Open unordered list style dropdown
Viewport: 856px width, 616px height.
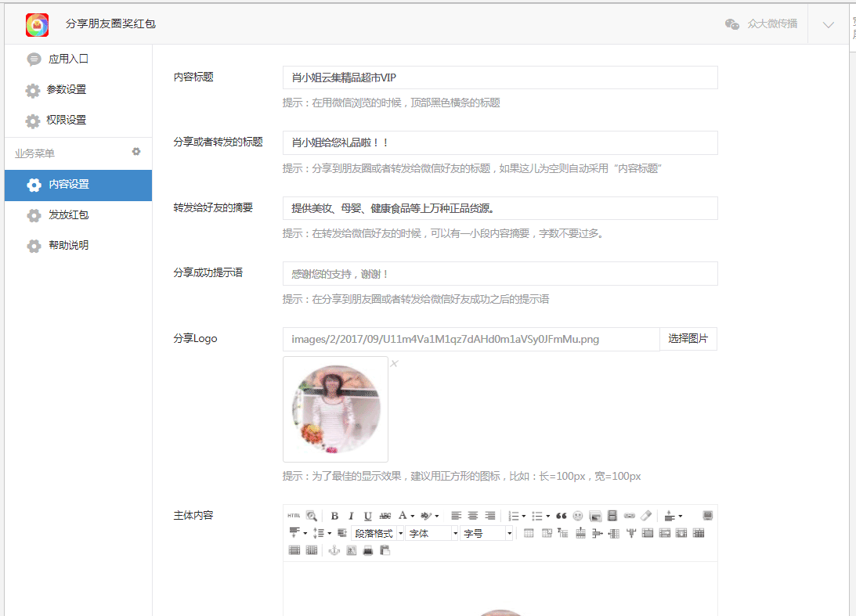point(547,516)
